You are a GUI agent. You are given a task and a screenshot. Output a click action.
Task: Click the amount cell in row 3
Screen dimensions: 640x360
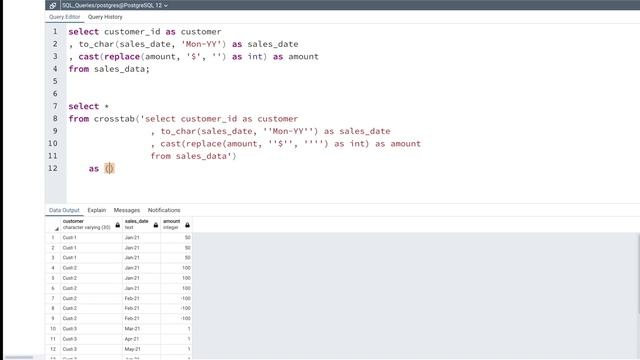pos(176,258)
